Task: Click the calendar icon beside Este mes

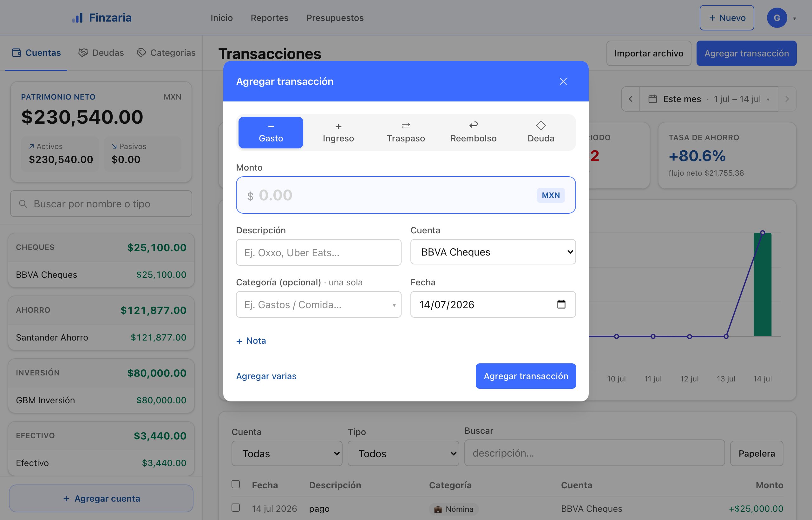Action: (x=652, y=99)
